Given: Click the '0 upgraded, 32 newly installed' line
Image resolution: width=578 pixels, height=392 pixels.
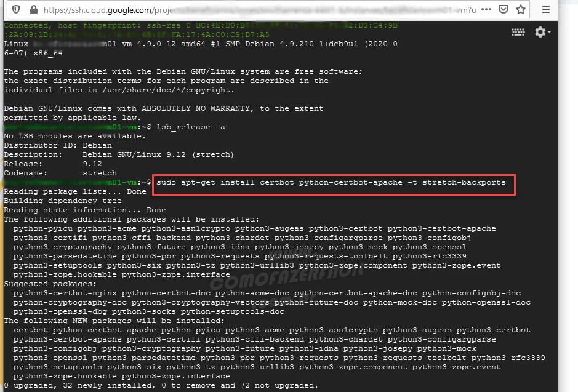Looking at the screenshot, I should 161,386.
